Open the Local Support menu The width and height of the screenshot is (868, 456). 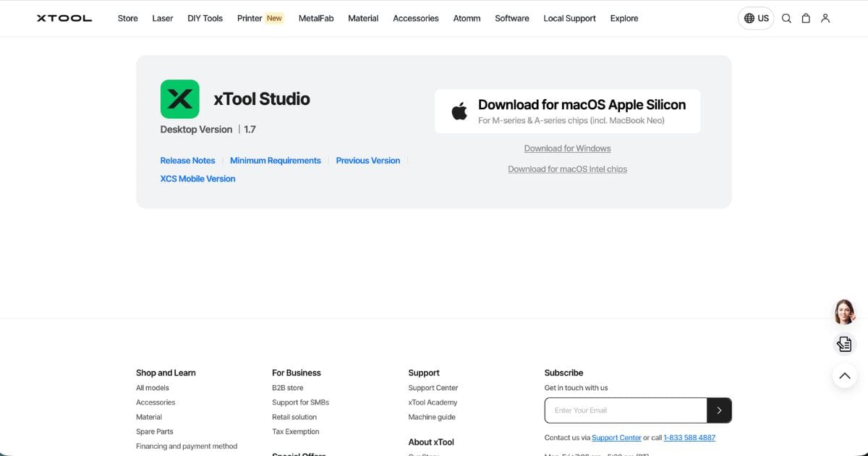[570, 18]
